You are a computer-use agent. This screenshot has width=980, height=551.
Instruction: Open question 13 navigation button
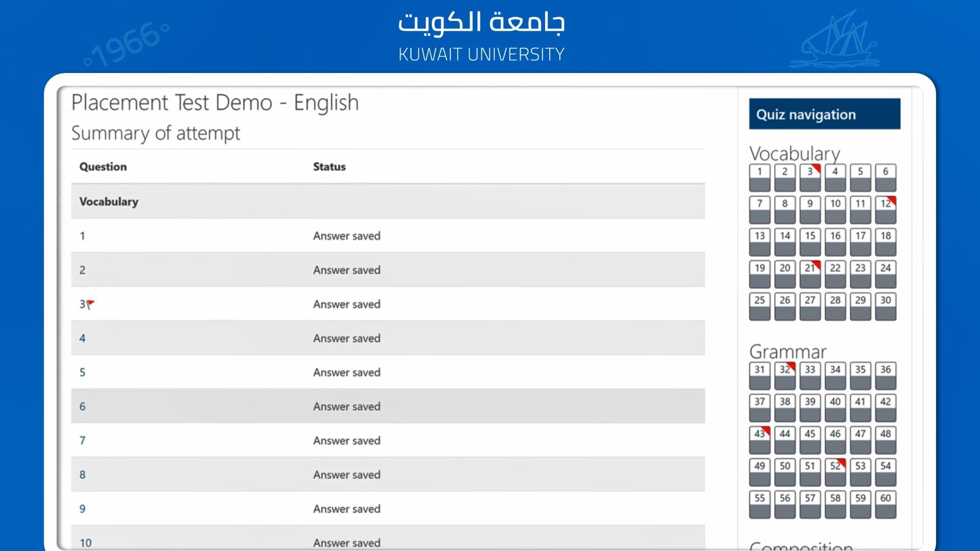pos(759,242)
